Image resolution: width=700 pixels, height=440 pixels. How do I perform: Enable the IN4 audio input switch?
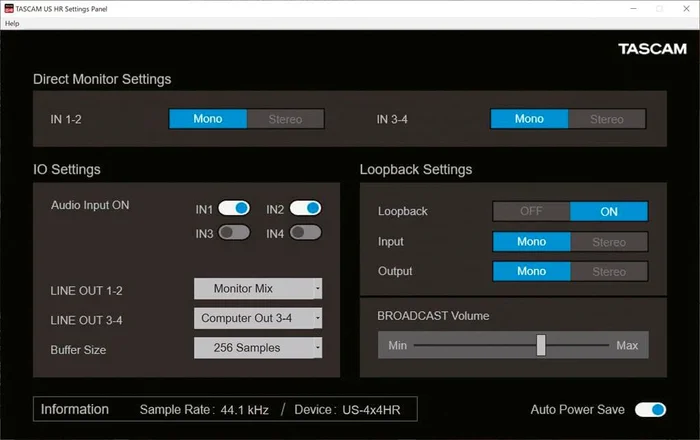(305, 232)
